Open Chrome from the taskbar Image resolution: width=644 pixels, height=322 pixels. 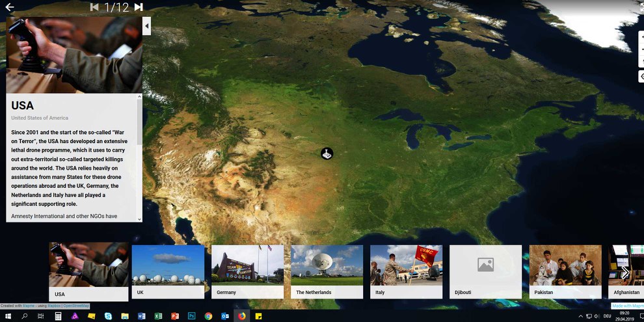(208, 316)
